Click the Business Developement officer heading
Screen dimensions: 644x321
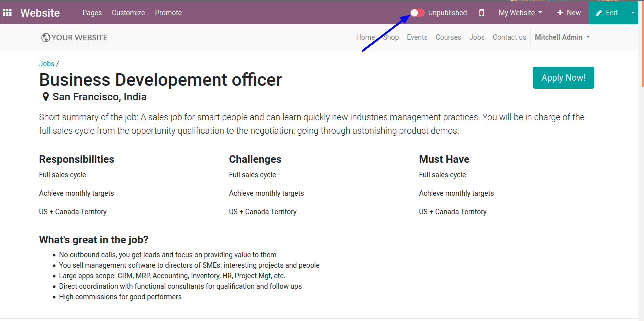pyautogui.click(x=160, y=80)
